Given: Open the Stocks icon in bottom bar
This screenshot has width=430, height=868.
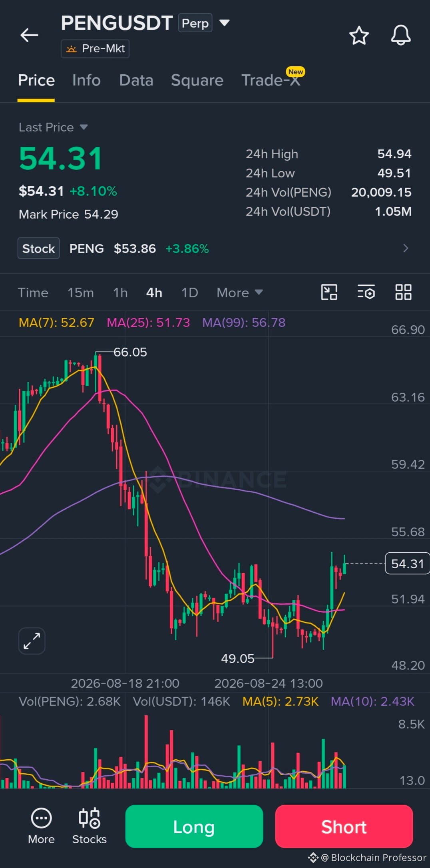Looking at the screenshot, I should (90, 826).
